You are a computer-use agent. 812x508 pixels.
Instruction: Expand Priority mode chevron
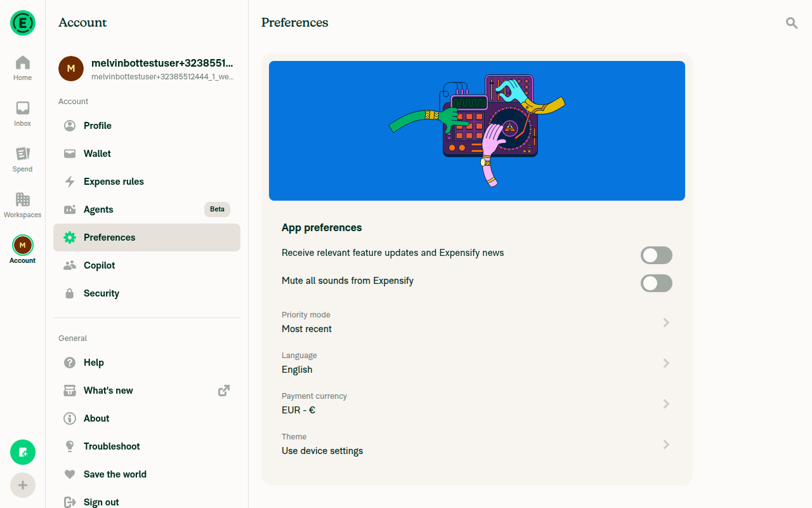click(666, 323)
